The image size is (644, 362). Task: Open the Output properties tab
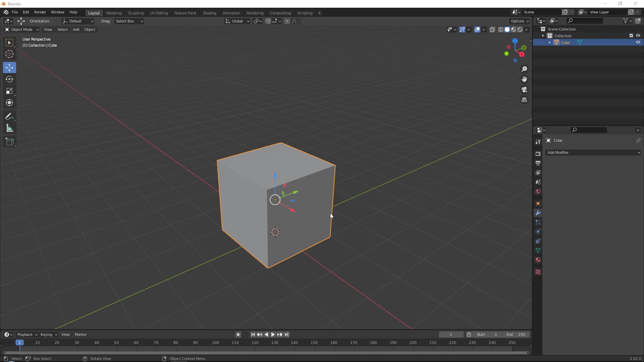point(538,163)
